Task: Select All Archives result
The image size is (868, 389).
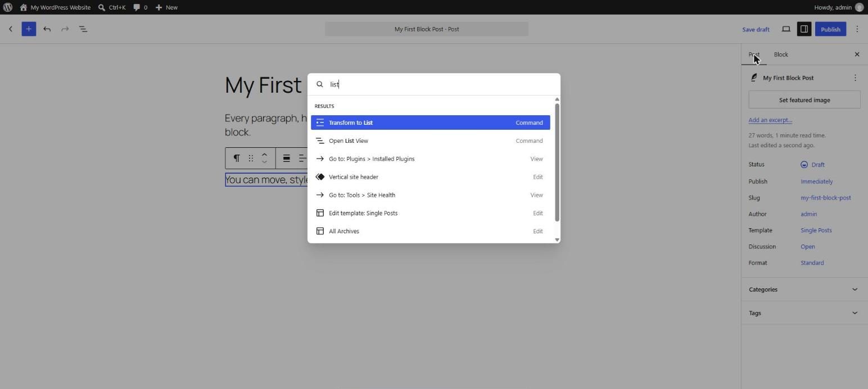Action: coord(431,231)
